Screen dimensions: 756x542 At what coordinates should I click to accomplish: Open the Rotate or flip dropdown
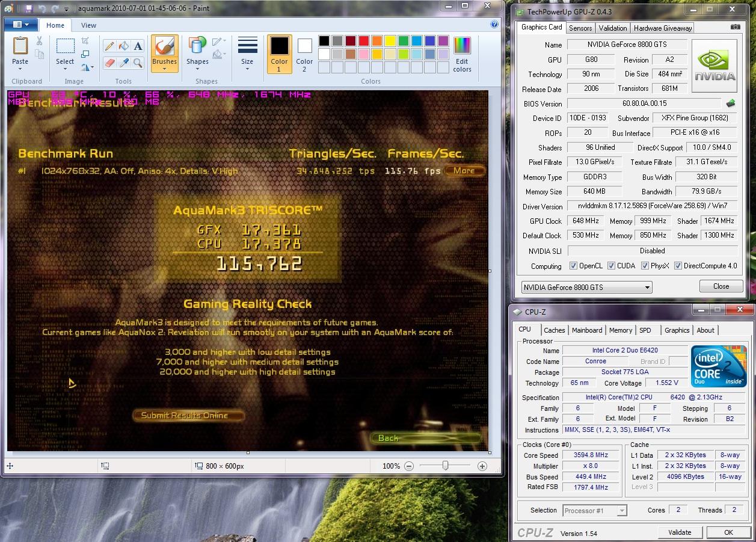pos(87,67)
